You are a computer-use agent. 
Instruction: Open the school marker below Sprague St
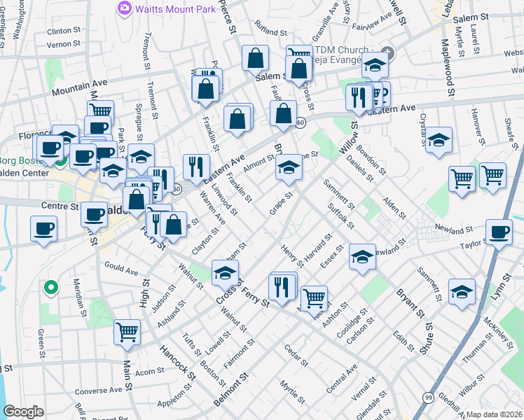[141, 158]
